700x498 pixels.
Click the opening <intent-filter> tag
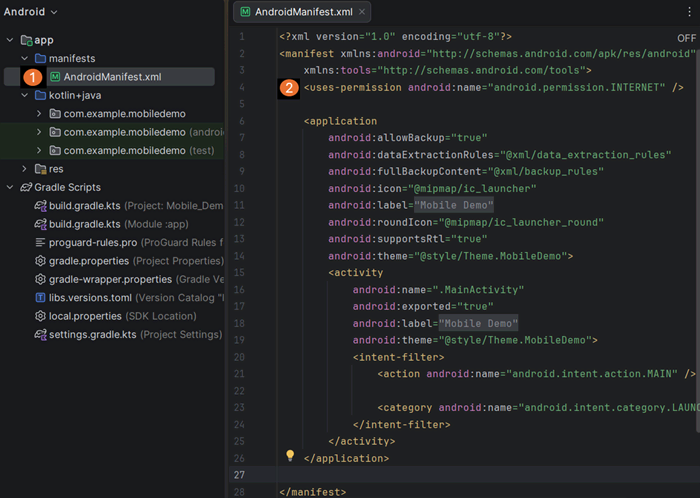click(x=398, y=357)
